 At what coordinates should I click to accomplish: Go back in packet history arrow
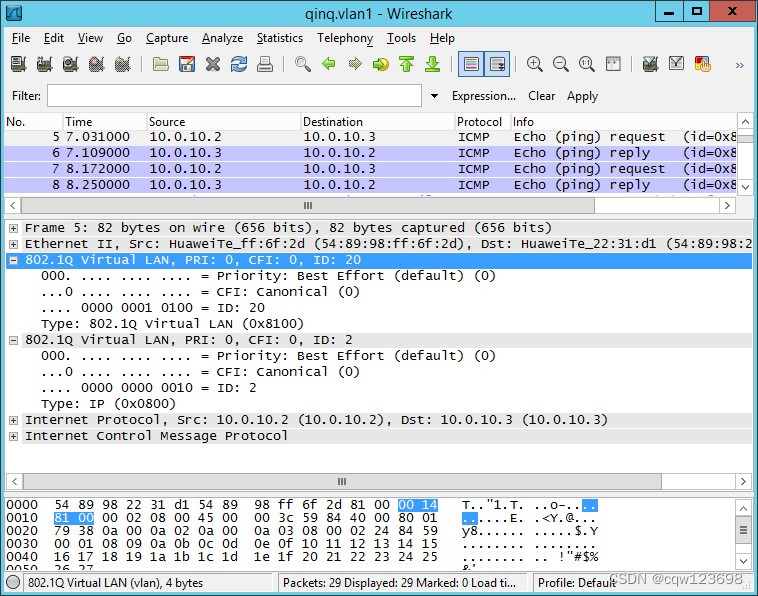tap(329, 64)
